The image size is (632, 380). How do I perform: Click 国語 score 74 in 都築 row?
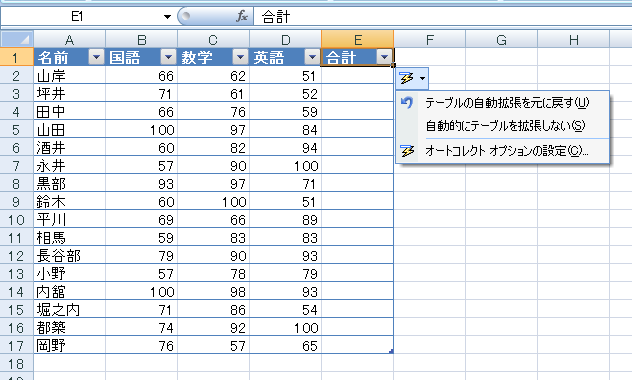[x=141, y=327]
